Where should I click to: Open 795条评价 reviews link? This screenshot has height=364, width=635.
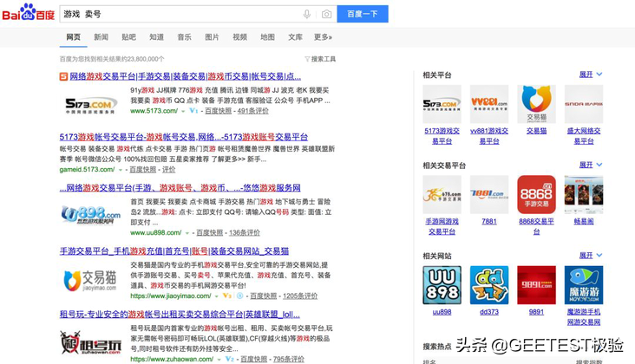coord(288,359)
